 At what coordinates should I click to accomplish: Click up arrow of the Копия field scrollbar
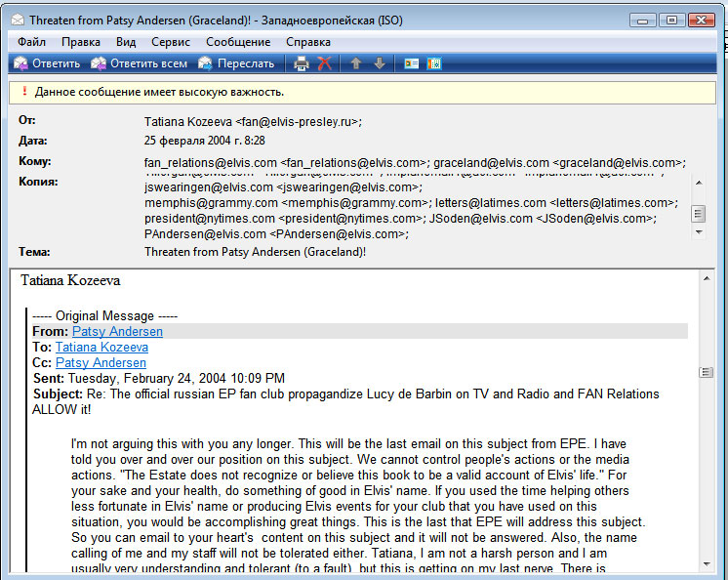(699, 183)
